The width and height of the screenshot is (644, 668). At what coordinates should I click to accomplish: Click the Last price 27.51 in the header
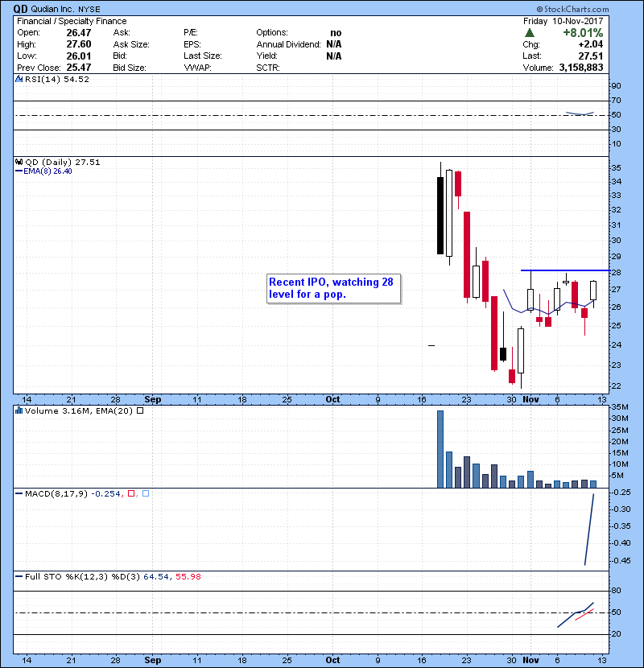(x=591, y=56)
